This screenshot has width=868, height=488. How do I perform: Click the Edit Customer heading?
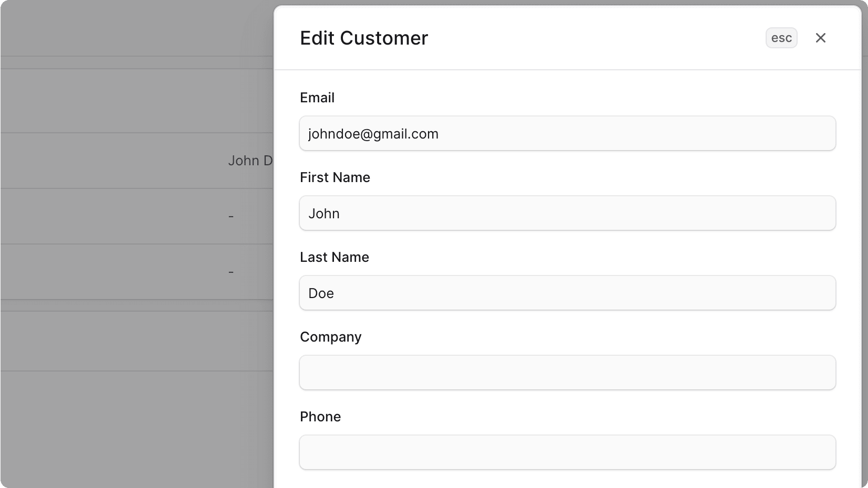[x=364, y=38]
